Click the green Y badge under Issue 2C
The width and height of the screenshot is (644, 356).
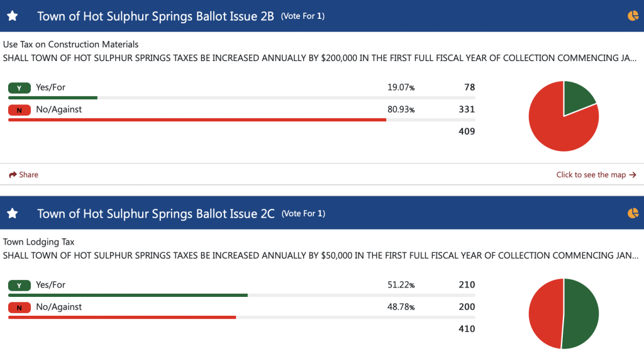click(x=19, y=286)
